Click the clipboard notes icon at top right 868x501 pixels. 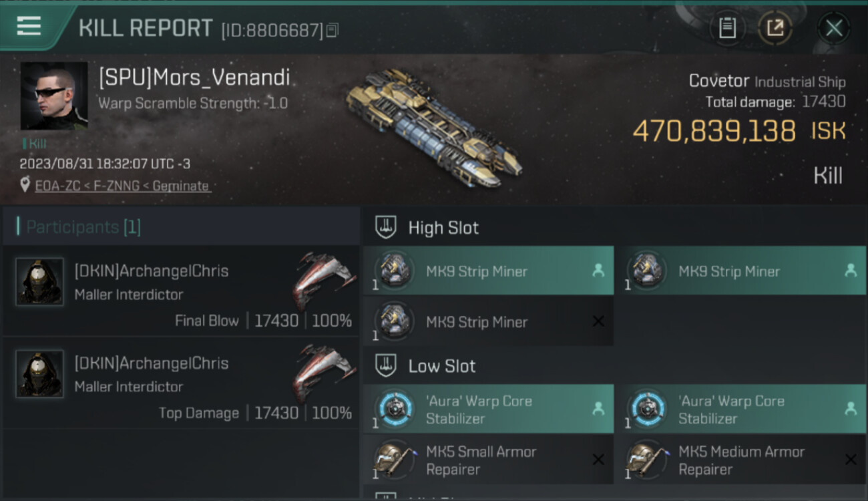point(727,28)
